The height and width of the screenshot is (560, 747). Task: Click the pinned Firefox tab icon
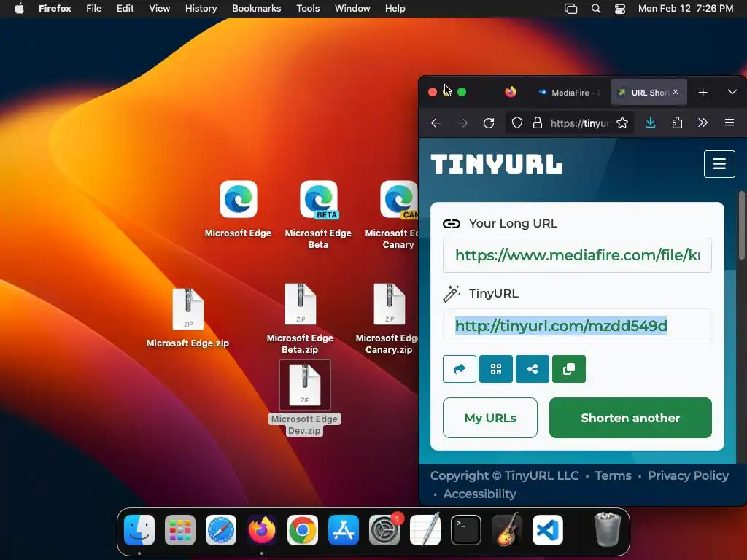[x=510, y=92]
